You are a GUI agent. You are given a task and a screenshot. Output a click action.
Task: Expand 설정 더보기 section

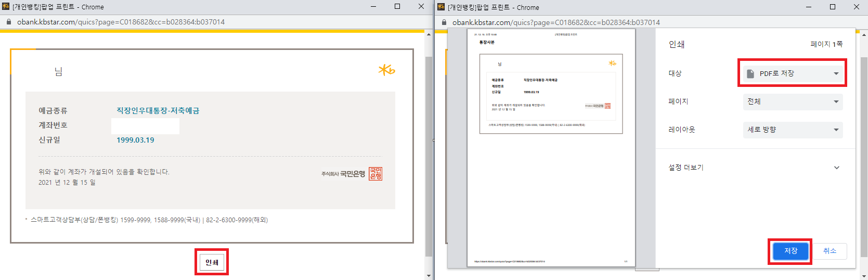tap(755, 168)
